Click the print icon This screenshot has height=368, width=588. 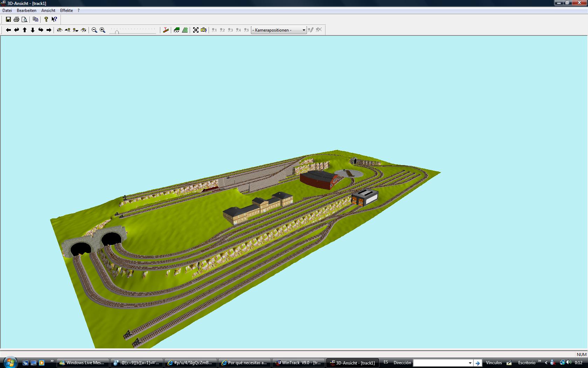16,20
